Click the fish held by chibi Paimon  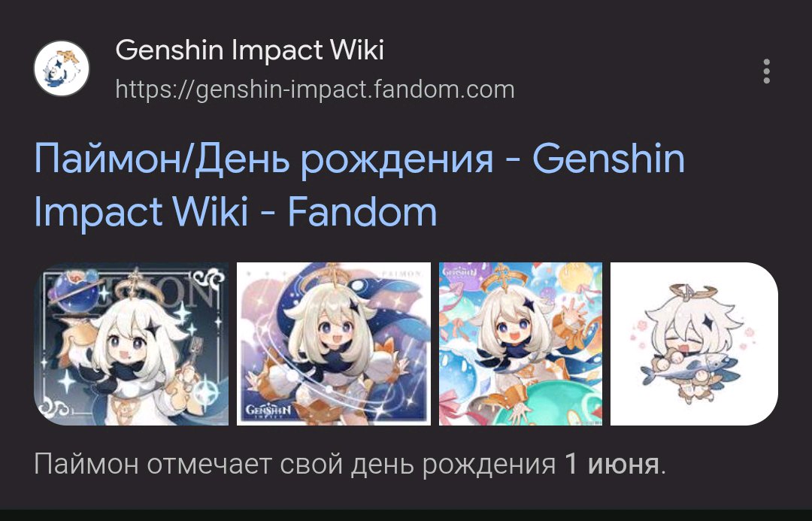[686, 370]
